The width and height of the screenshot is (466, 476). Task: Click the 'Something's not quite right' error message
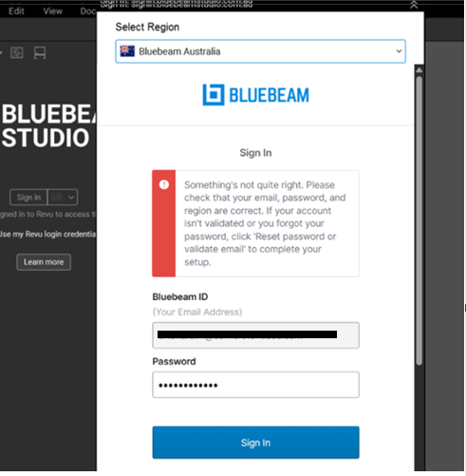[x=265, y=223]
